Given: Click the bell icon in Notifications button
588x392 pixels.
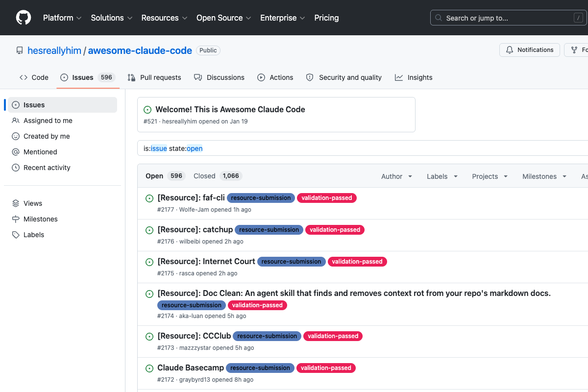Looking at the screenshot, I should coord(510,50).
